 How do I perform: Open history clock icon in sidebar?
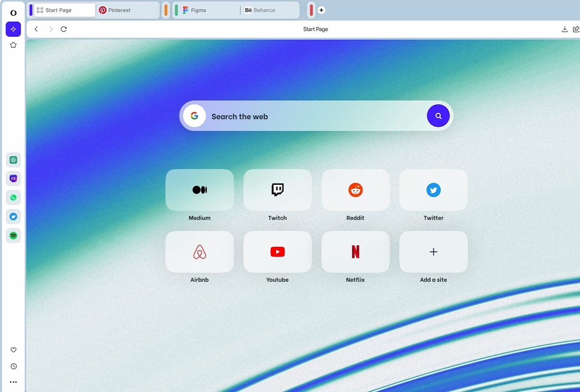pos(14,366)
